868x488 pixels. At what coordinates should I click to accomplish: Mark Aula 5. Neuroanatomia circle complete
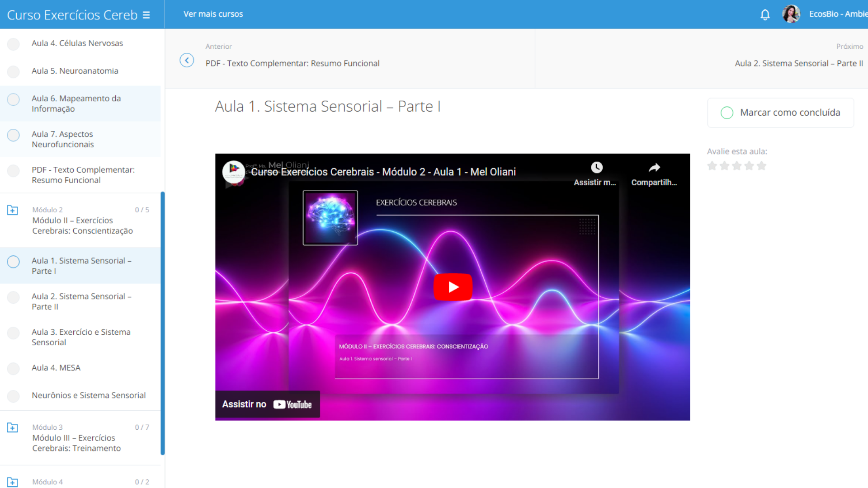[x=14, y=71]
